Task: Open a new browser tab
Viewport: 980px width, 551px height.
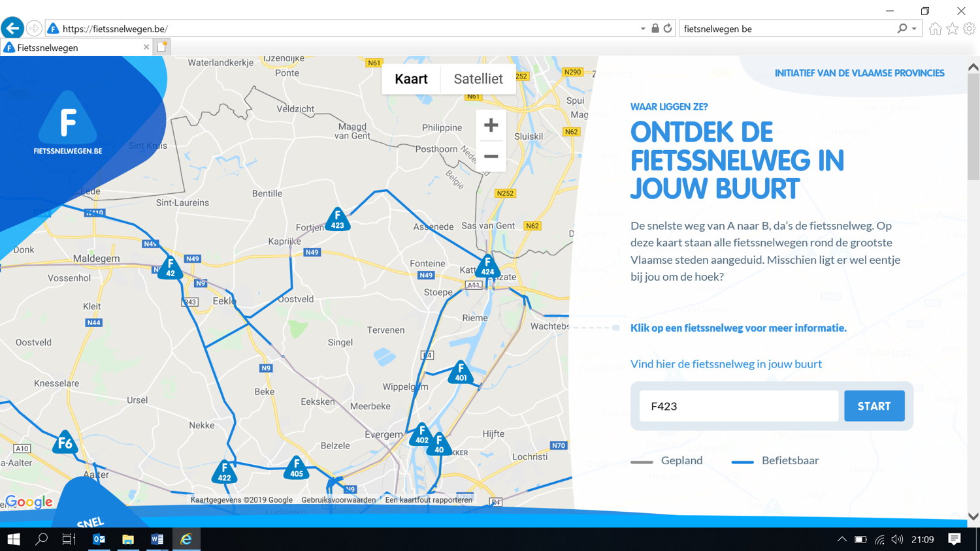Action: 162,46
